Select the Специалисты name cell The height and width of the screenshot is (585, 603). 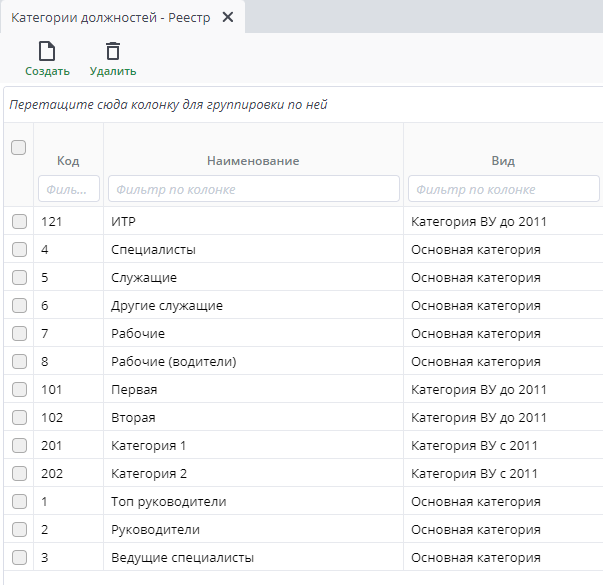click(x=253, y=250)
